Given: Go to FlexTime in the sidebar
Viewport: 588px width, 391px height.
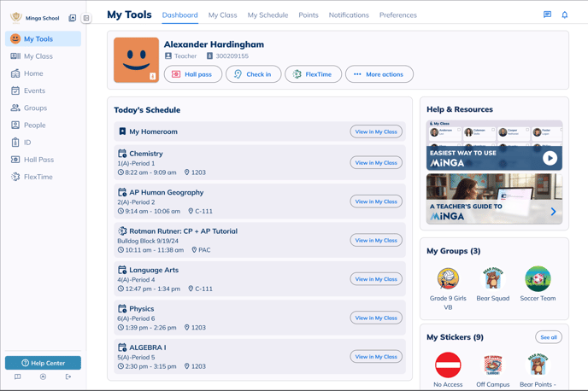Looking at the screenshot, I should tap(38, 177).
